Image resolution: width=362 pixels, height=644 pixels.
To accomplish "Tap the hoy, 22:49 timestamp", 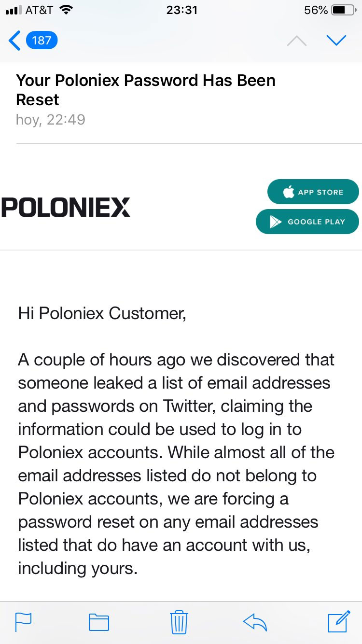I will tap(51, 119).
